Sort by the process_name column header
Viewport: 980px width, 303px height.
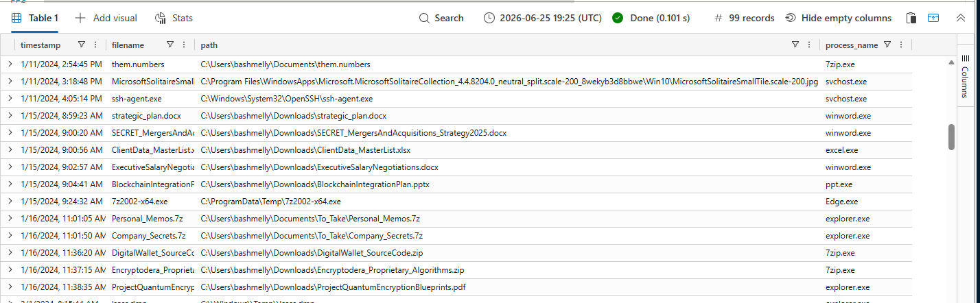(x=852, y=45)
